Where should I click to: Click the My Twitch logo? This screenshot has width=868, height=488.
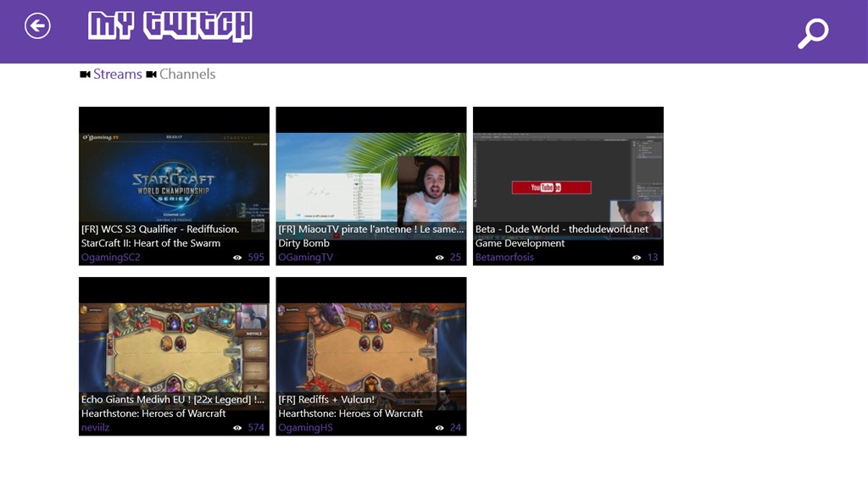coord(170,26)
